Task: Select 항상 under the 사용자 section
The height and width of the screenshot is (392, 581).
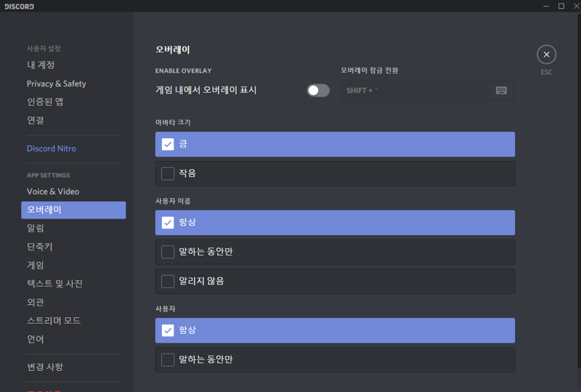Action: (335, 330)
